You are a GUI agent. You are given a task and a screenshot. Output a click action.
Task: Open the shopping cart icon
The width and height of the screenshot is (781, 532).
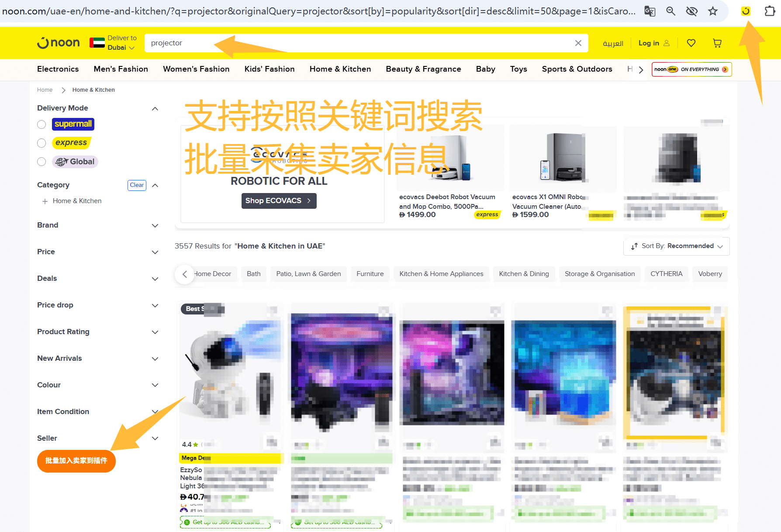point(717,43)
